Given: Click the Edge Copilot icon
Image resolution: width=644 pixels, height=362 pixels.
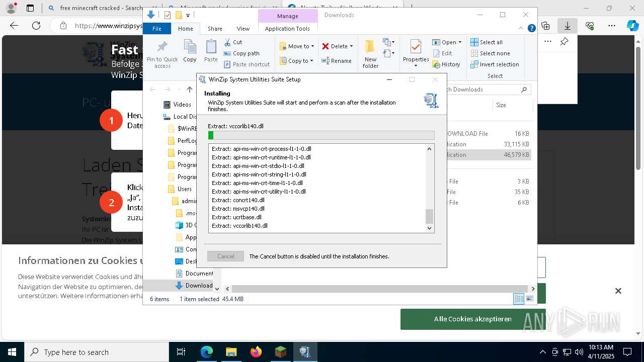Looking at the screenshot, I should [x=633, y=26].
